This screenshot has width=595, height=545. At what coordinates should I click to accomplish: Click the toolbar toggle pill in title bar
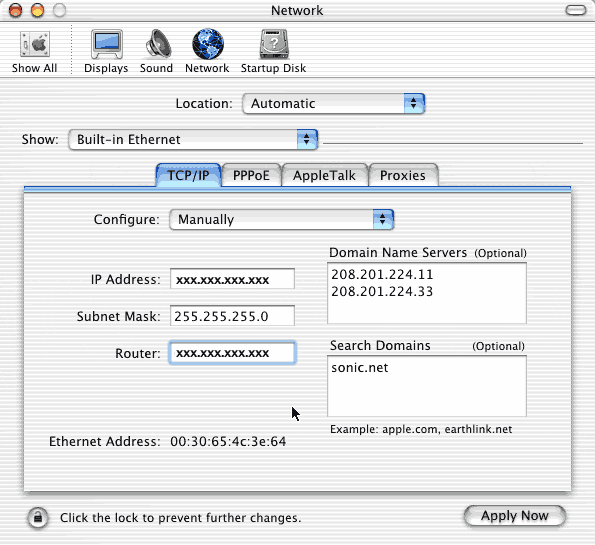[576, 10]
